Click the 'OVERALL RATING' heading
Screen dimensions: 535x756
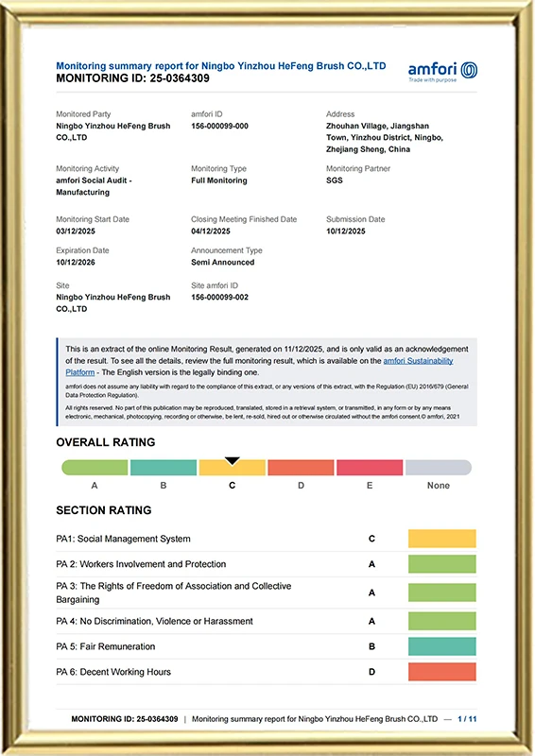point(106,442)
